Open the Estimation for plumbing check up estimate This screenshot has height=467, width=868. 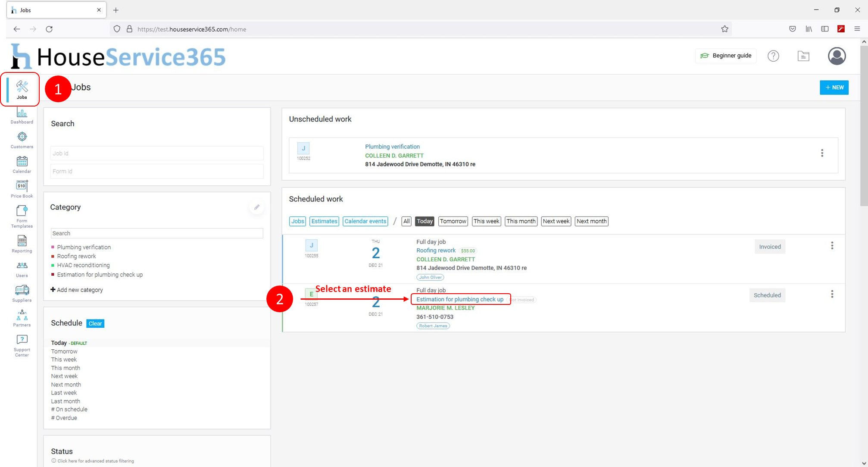(460, 299)
